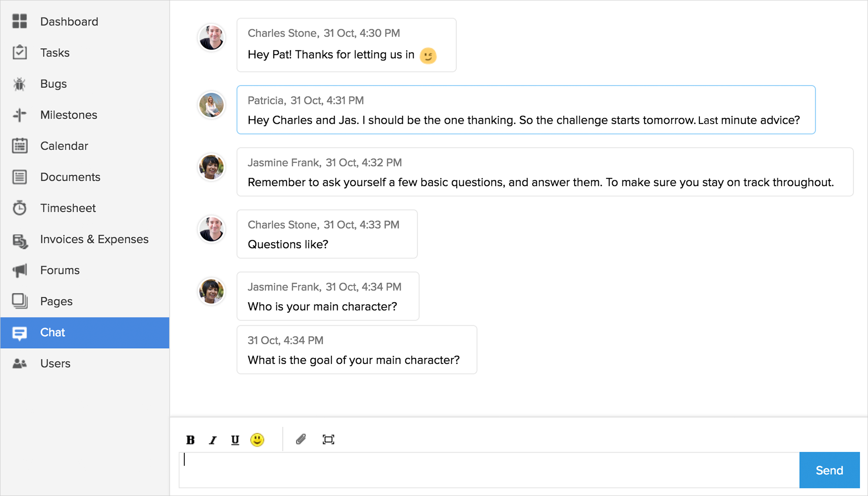This screenshot has width=868, height=496.
Task: Click the Timesheet stopwatch icon
Action: coord(20,208)
